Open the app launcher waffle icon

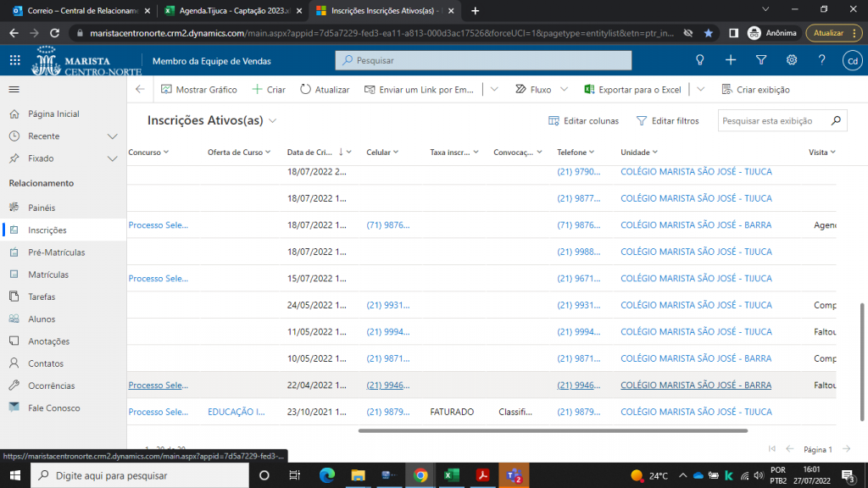15,60
